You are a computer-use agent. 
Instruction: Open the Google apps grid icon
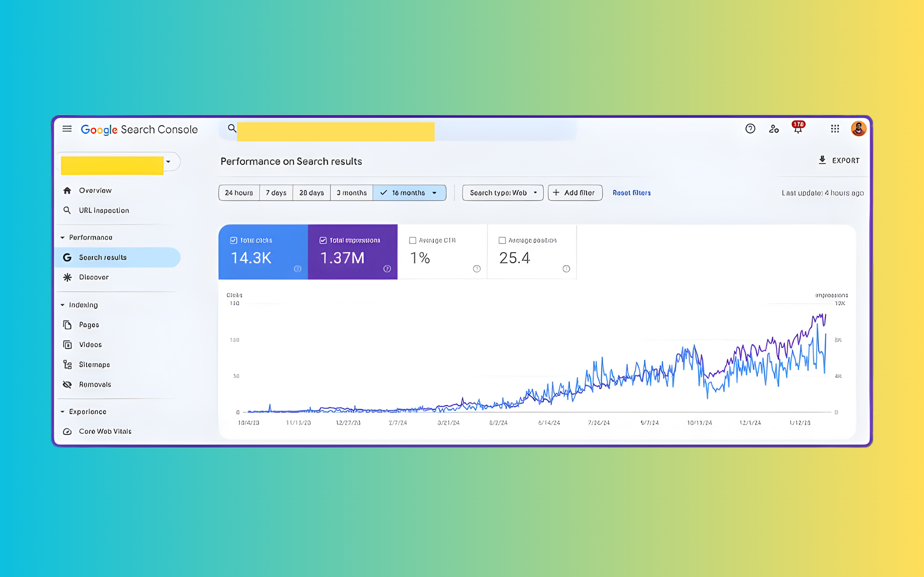coord(834,129)
